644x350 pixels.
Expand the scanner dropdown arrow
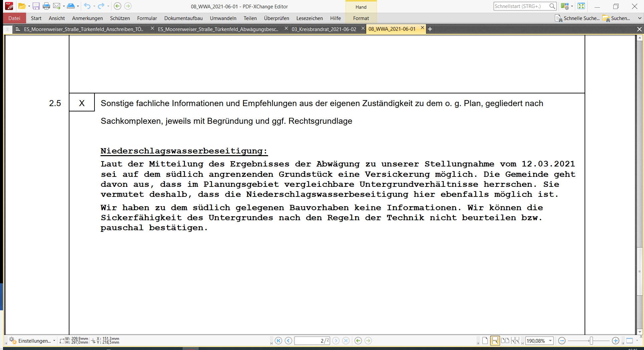coord(78,6)
